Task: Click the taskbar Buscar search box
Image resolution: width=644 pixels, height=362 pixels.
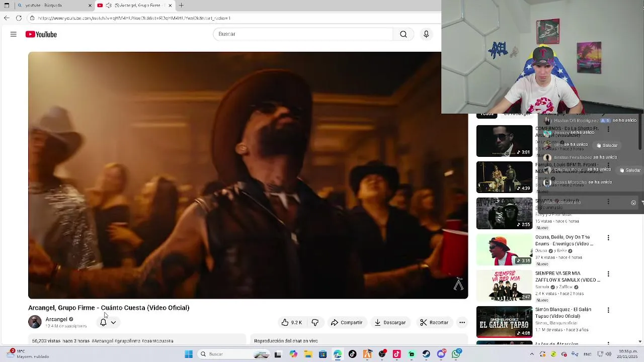Action: [233, 354]
